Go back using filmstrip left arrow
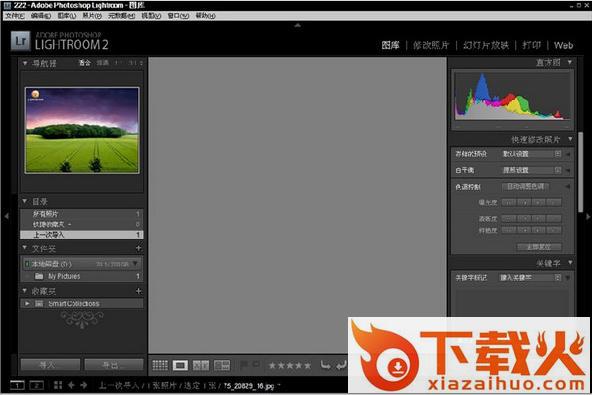The image size is (592, 395). (71, 385)
